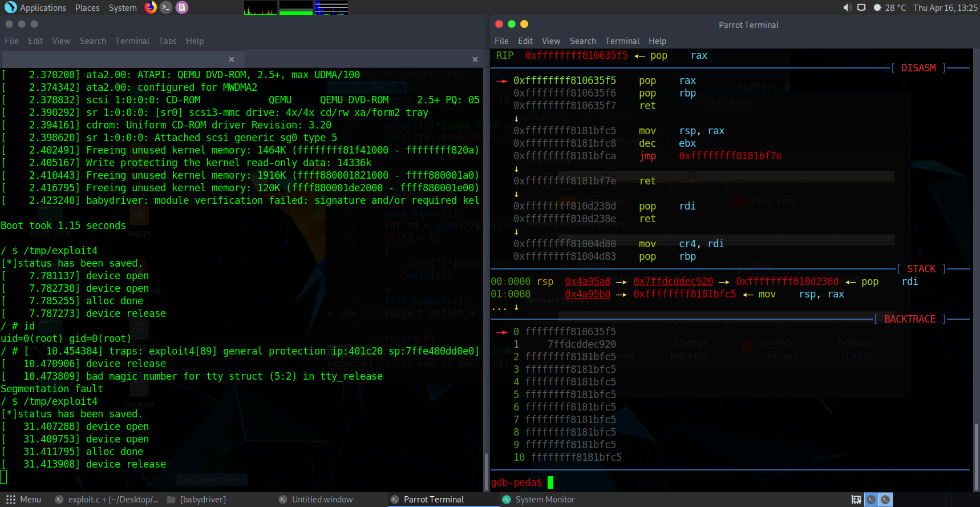This screenshot has width=980, height=507.
Task: Click the mov cr4, rdi instruction line
Action: [x=619, y=244]
